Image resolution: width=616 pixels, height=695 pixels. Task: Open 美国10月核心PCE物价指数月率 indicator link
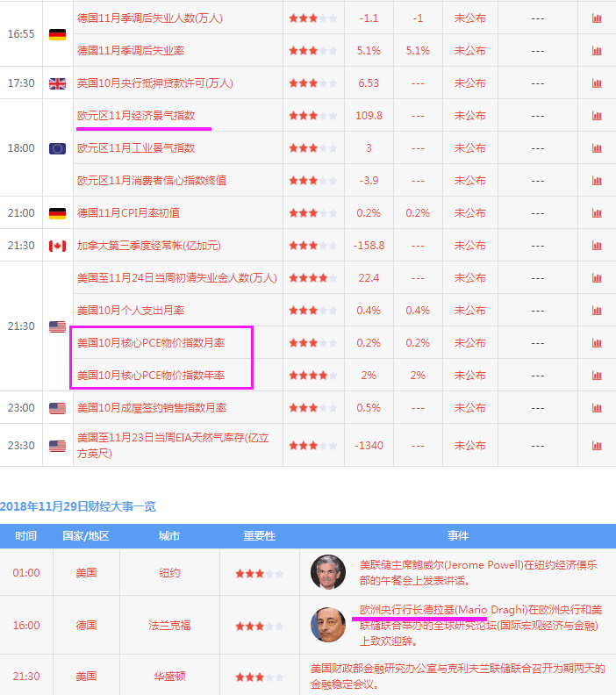click(x=151, y=343)
